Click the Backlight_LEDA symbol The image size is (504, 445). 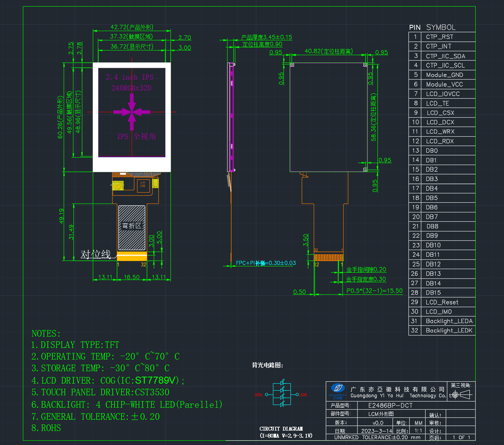pos(449,321)
